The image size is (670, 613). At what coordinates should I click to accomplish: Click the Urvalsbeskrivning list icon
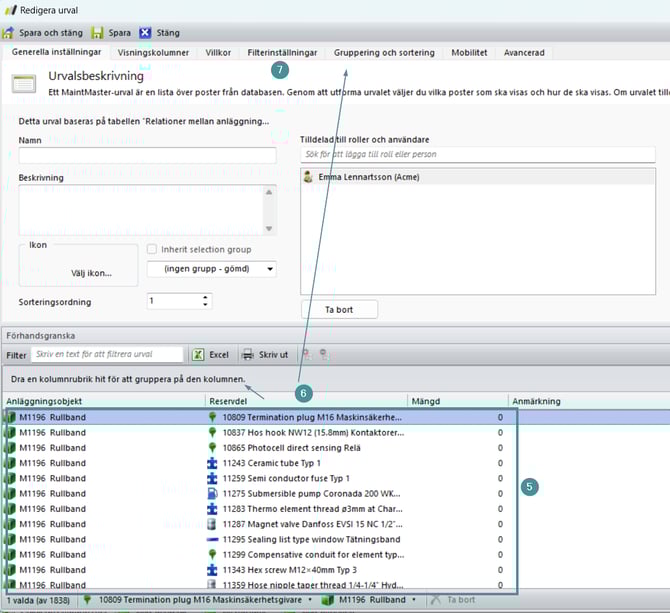[24, 83]
